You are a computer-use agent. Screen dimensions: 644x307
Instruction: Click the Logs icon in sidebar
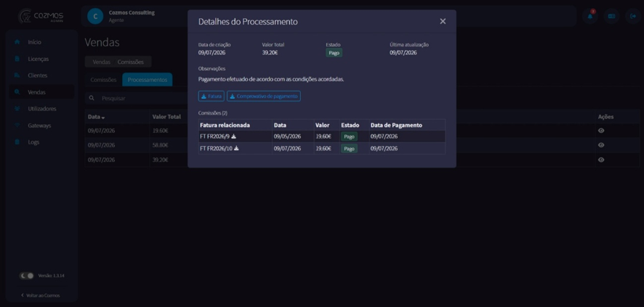(17, 142)
